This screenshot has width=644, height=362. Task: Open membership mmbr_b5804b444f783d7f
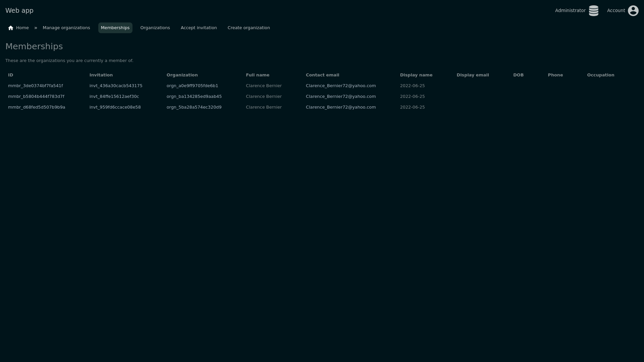[36, 97]
